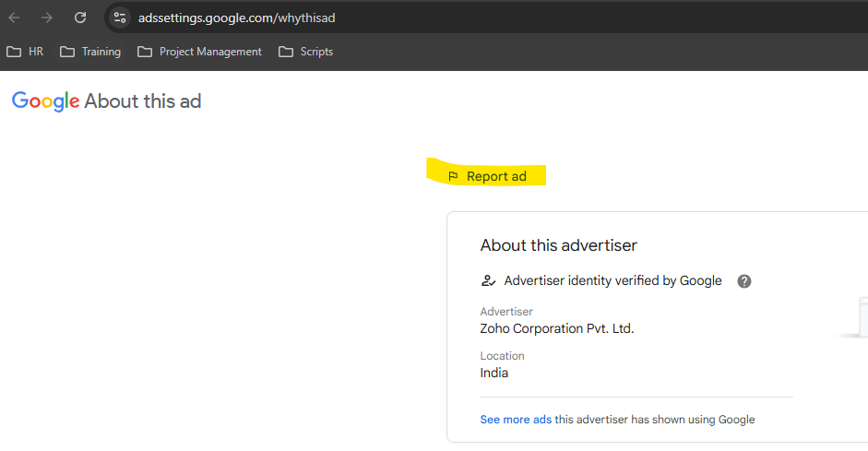This screenshot has width=868, height=451.
Task: Click the India location value
Action: click(493, 373)
